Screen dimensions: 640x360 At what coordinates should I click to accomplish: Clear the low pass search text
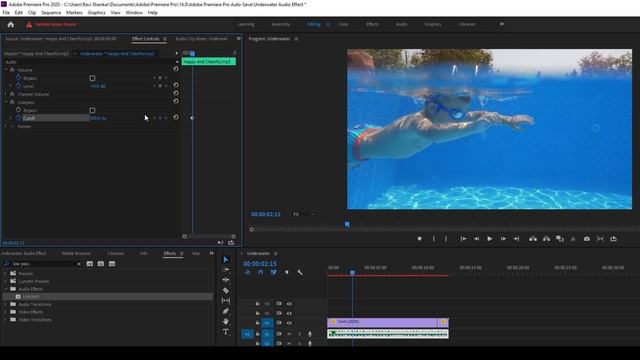point(79,264)
